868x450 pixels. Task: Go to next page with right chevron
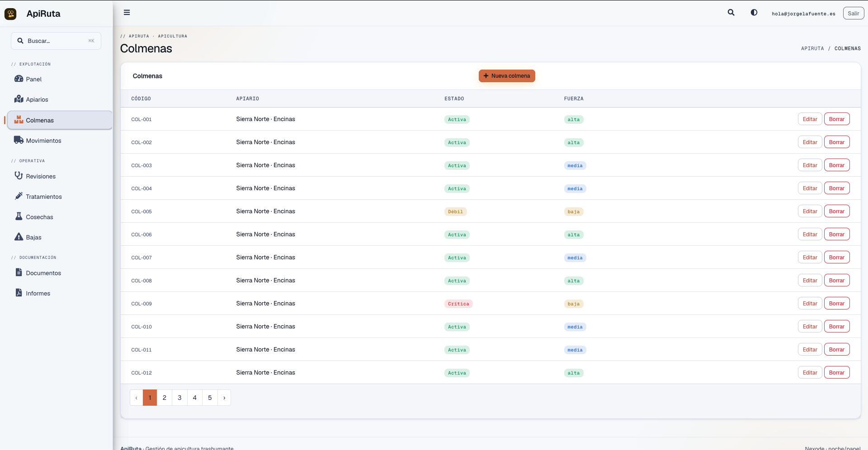pyautogui.click(x=224, y=398)
